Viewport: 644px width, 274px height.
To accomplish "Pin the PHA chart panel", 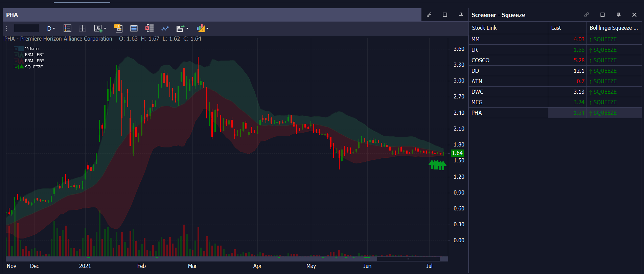I will (x=461, y=15).
